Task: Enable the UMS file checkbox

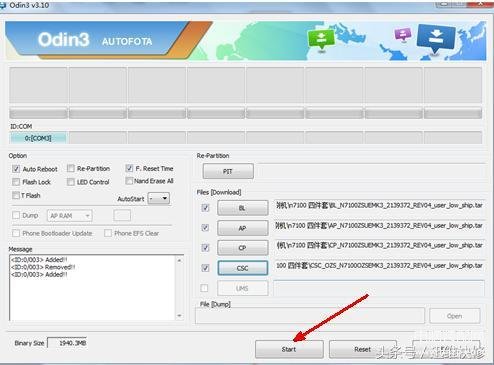Action: click(x=204, y=288)
